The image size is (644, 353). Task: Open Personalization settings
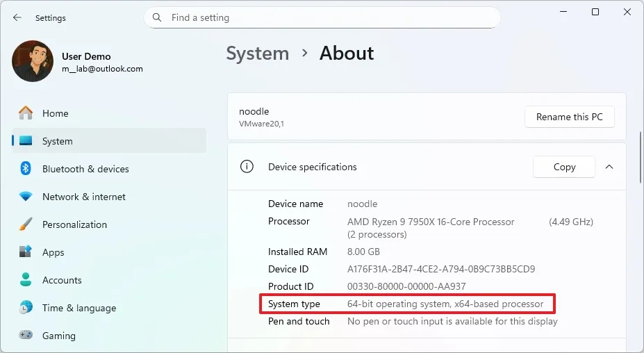pyautogui.click(x=109, y=224)
